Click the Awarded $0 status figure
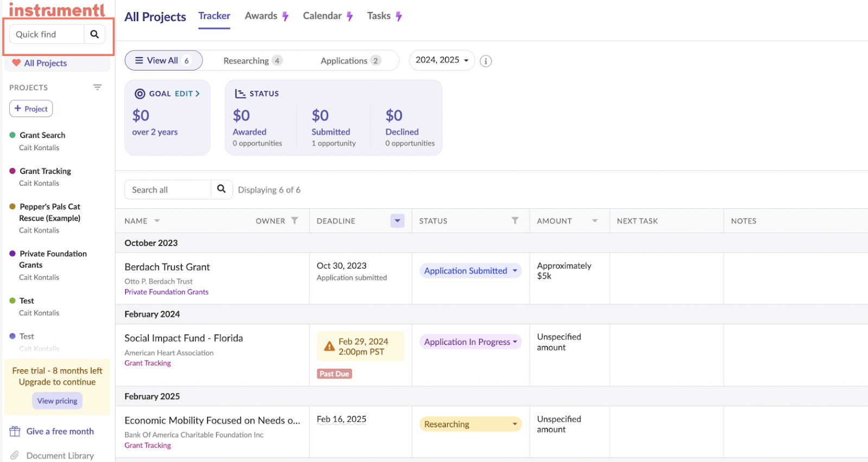 241,116
